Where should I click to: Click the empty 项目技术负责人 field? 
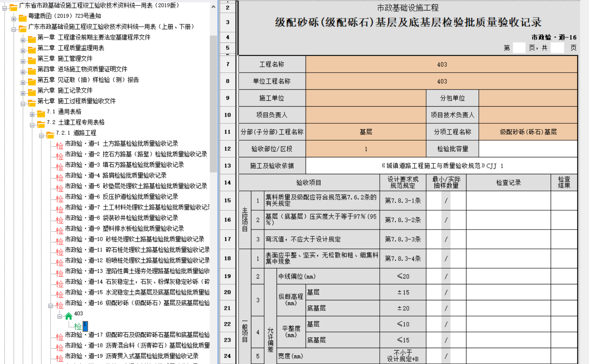(528, 115)
